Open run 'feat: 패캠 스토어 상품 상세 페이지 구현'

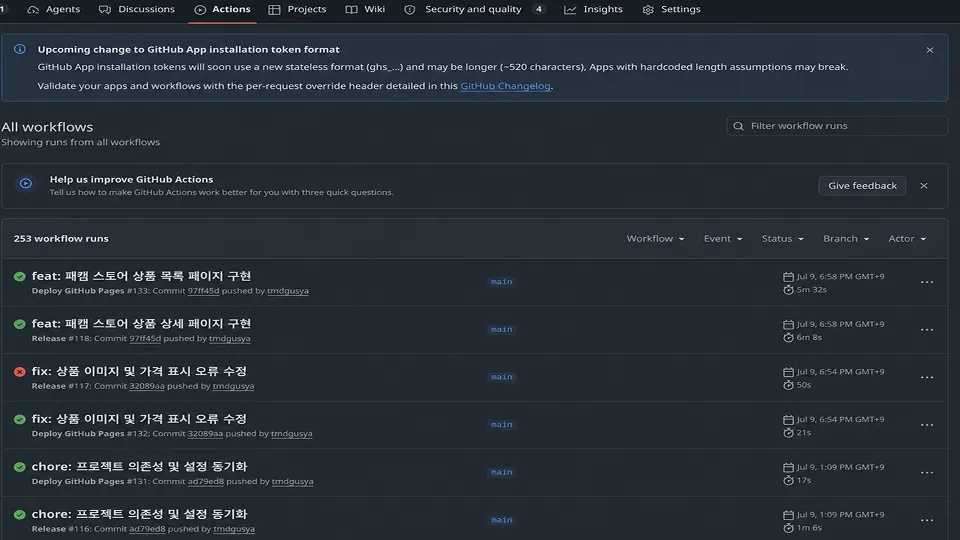coord(141,324)
